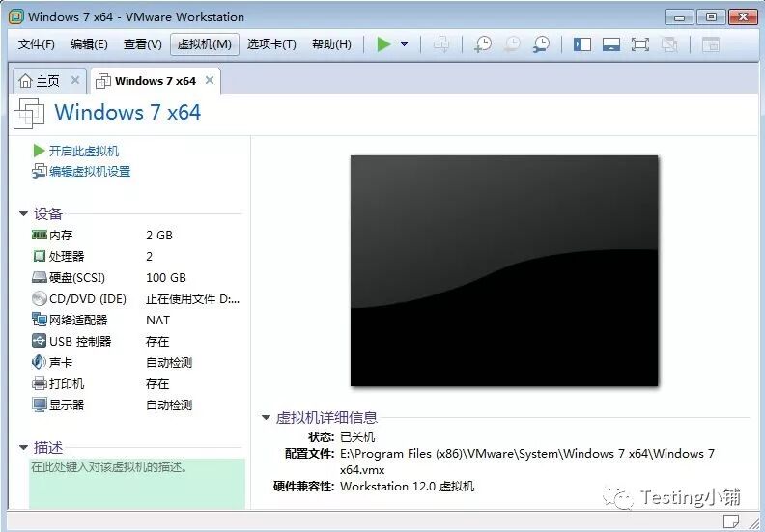Click the 正在使用文件 D:... value
This screenshot has width=765, height=532.
tap(193, 298)
